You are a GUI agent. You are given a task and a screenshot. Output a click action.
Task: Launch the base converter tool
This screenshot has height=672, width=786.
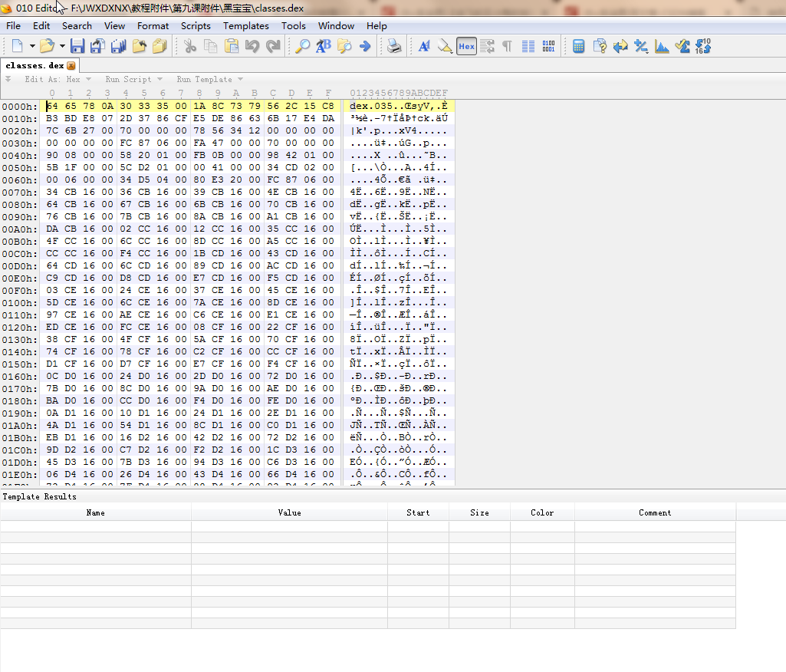click(x=703, y=46)
